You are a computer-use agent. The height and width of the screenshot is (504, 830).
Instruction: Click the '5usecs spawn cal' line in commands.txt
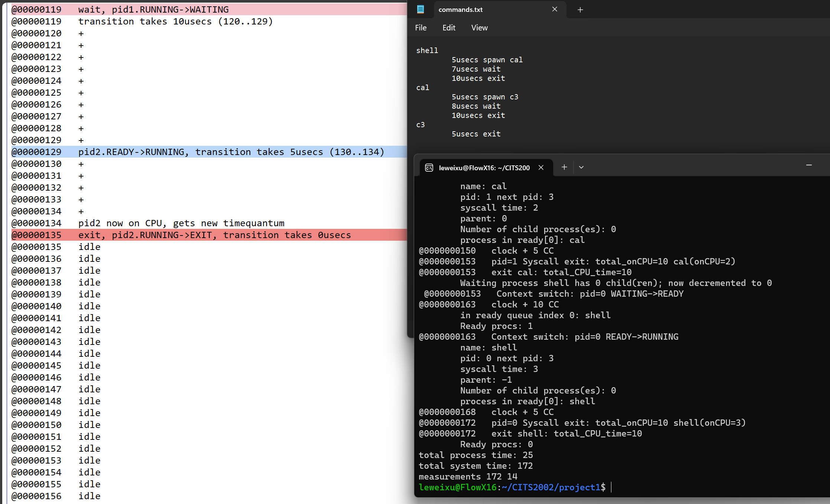pyautogui.click(x=487, y=60)
